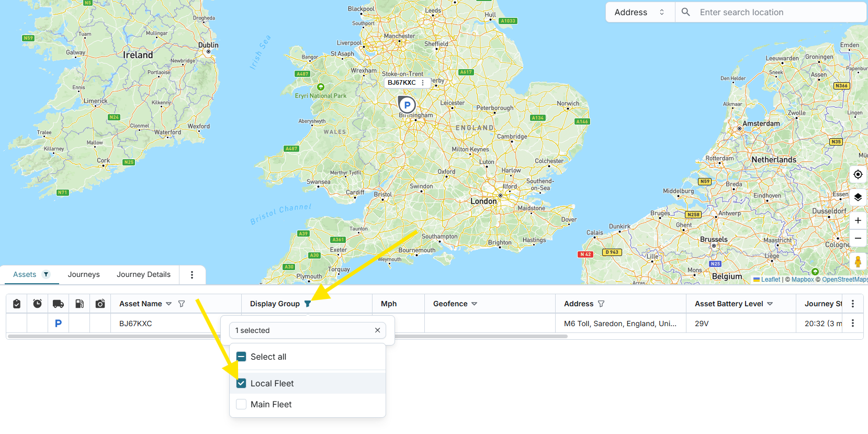Click the Display Group filter funnel icon
This screenshot has width=868, height=434.
308,304
